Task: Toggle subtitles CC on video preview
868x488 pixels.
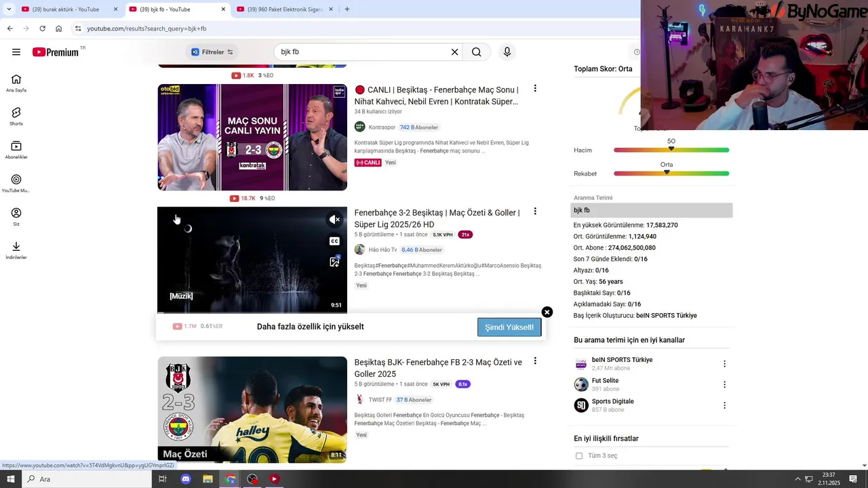Action: pyautogui.click(x=334, y=241)
